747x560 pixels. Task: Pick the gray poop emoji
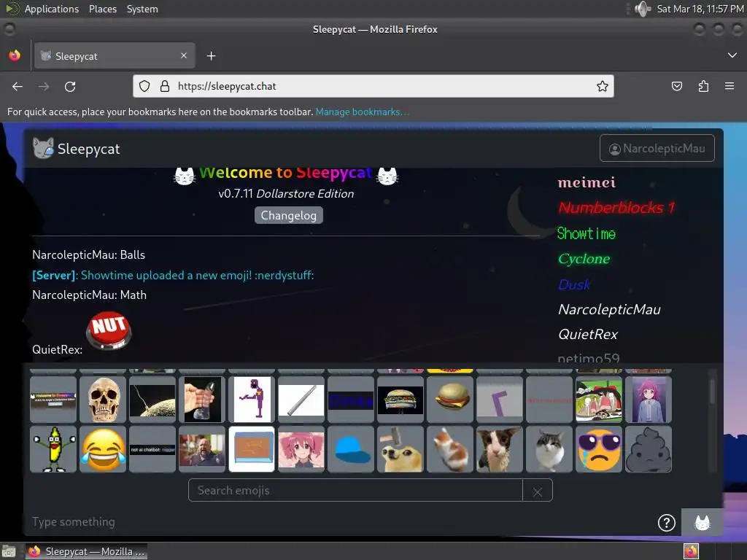click(649, 449)
